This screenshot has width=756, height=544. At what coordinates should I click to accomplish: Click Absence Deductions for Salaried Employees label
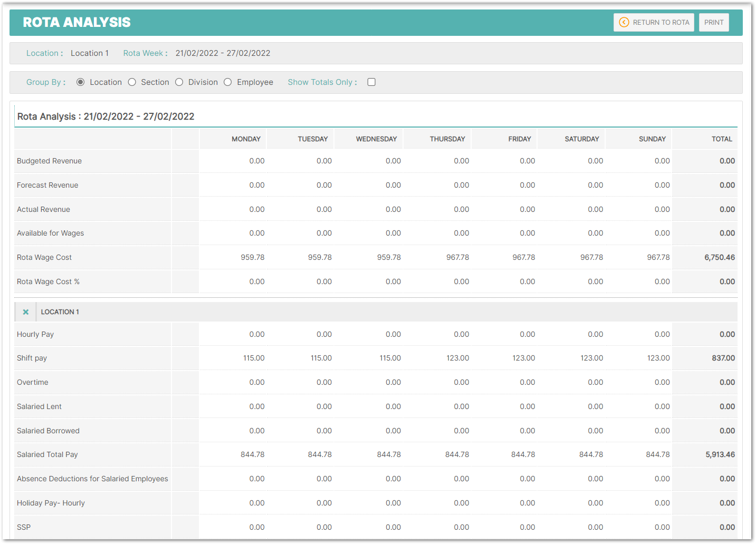pos(92,479)
